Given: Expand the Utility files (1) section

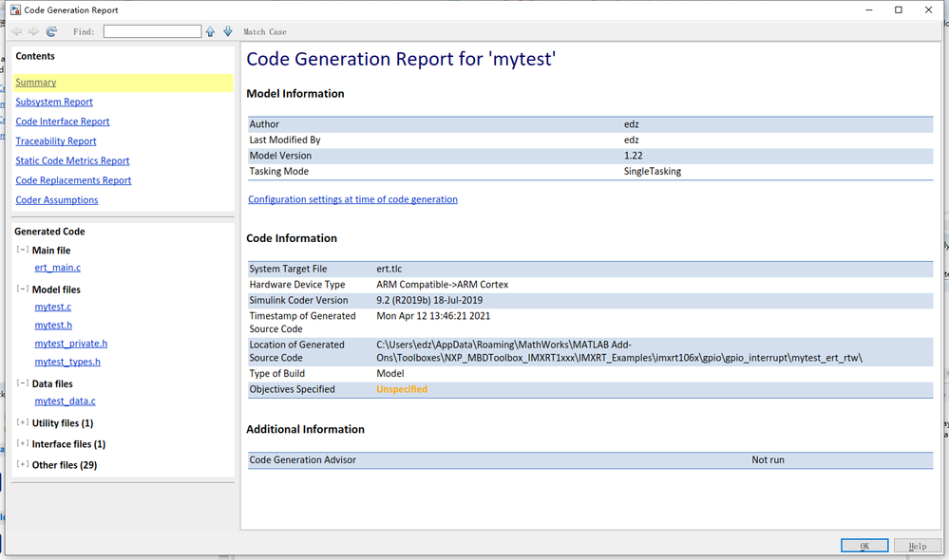Looking at the screenshot, I should [x=22, y=422].
